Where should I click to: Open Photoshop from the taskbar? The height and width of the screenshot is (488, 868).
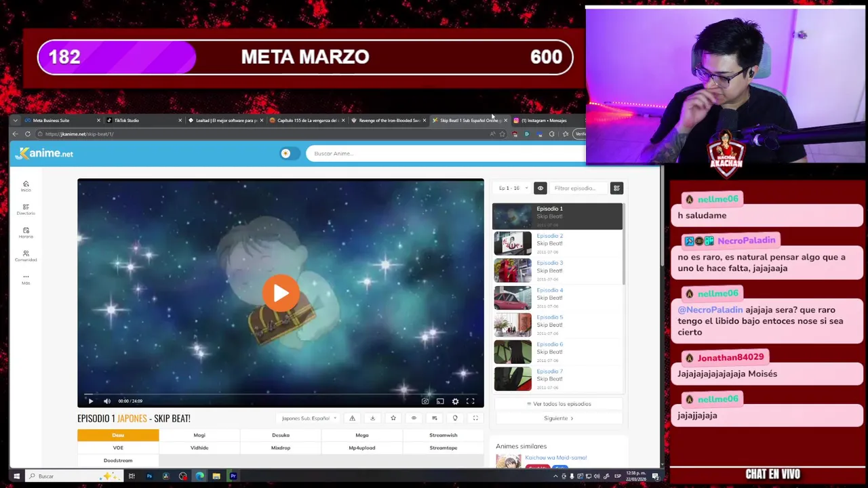[x=149, y=476]
